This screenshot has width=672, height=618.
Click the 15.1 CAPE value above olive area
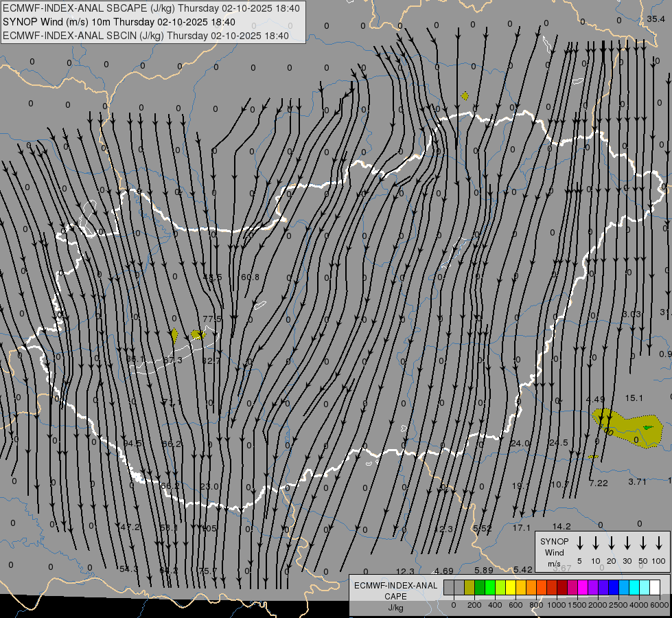[634, 398]
